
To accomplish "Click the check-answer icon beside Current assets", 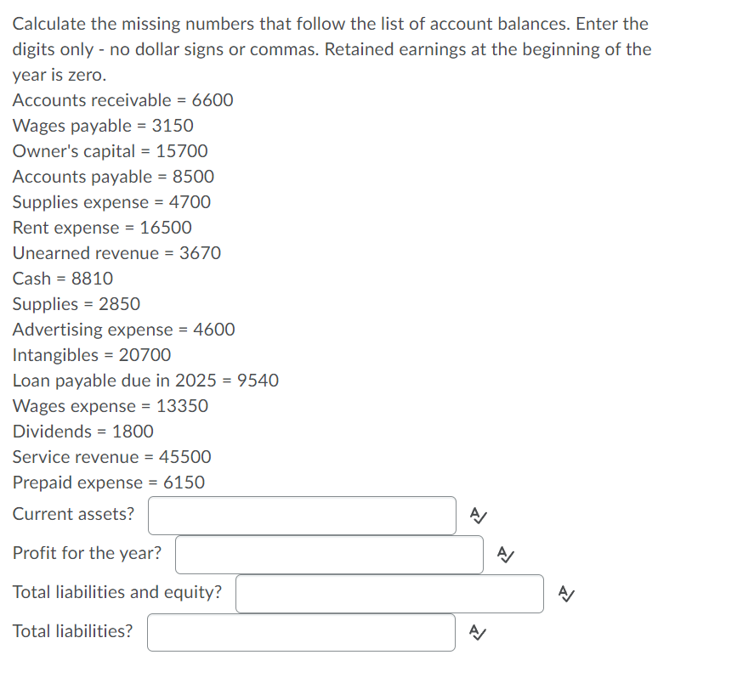I will point(477,514).
